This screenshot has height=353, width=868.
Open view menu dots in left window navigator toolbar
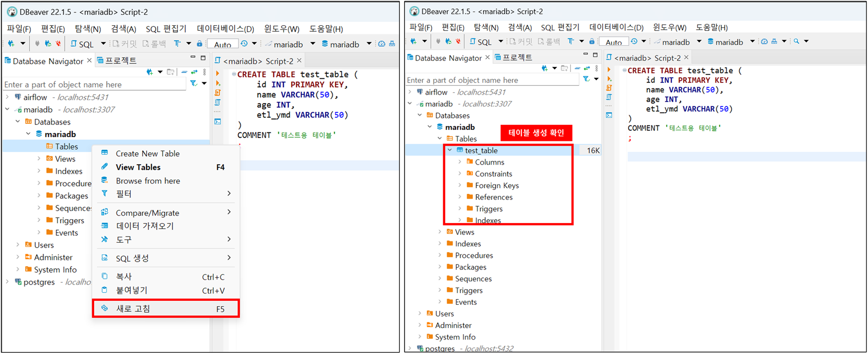(x=204, y=72)
